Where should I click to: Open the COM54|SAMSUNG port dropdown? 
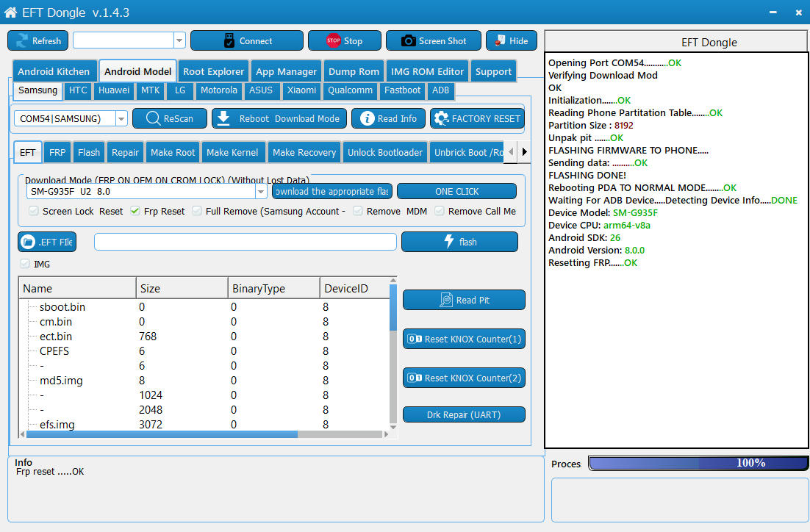click(x=121, y=119)
